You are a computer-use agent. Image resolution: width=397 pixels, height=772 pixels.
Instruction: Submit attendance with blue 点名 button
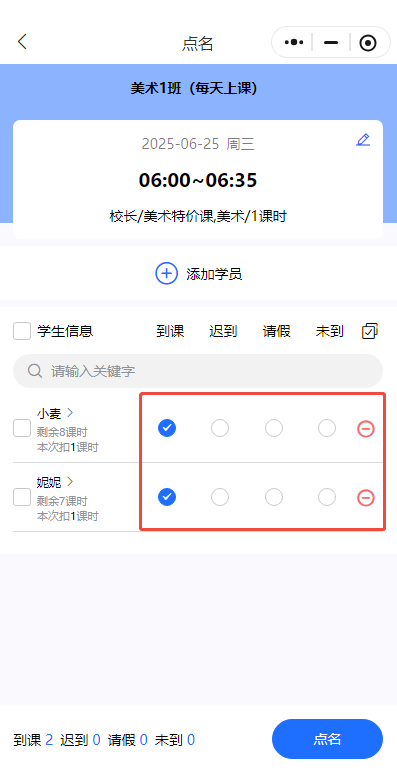tap(327, 739)
